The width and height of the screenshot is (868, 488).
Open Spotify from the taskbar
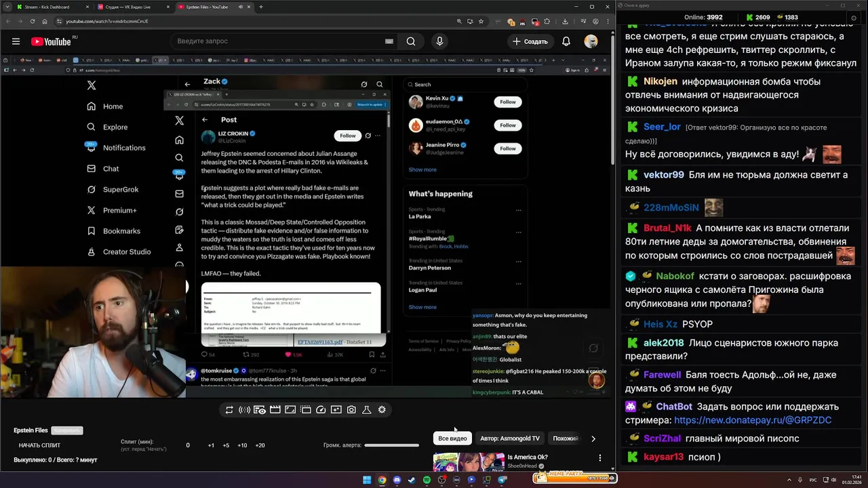pos(427,480)
